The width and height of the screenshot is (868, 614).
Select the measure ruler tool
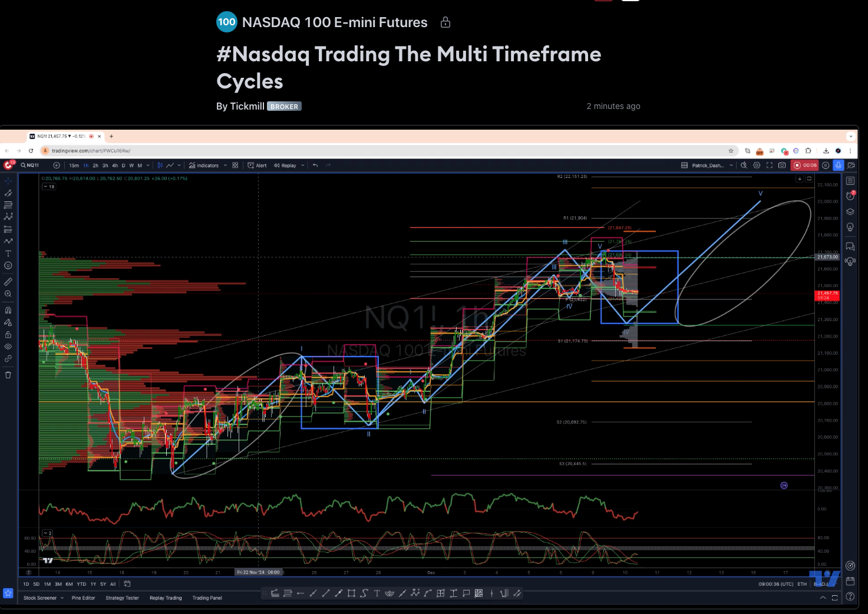coord(8,282)
